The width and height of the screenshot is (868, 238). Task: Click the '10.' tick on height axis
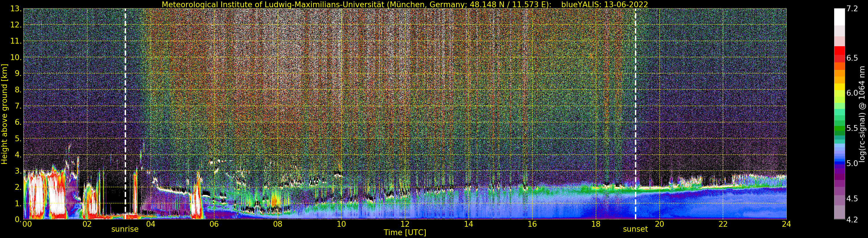[16, 57]
